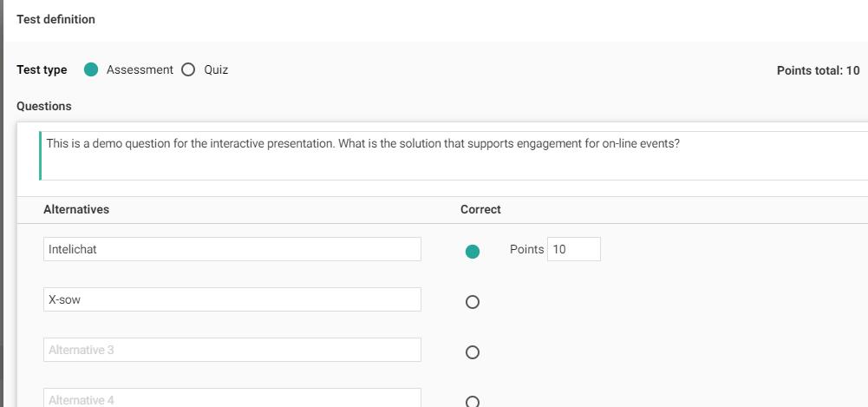Click the Points total: 10 label
Image resolution: width=868 pixels, height=407 pixels.
818,71
